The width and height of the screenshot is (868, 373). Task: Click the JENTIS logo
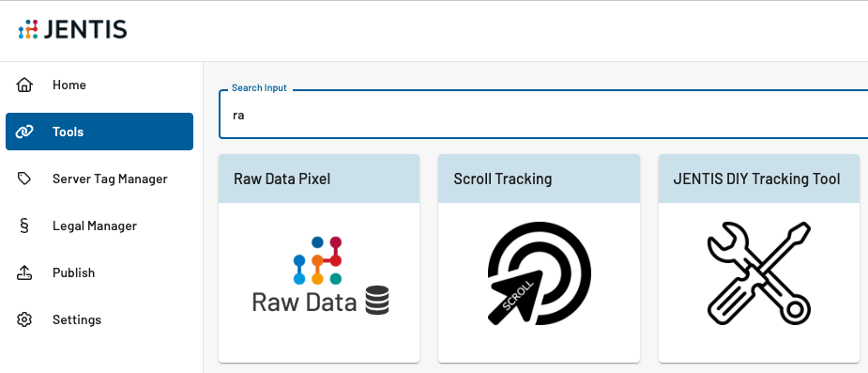pos(72,29)
